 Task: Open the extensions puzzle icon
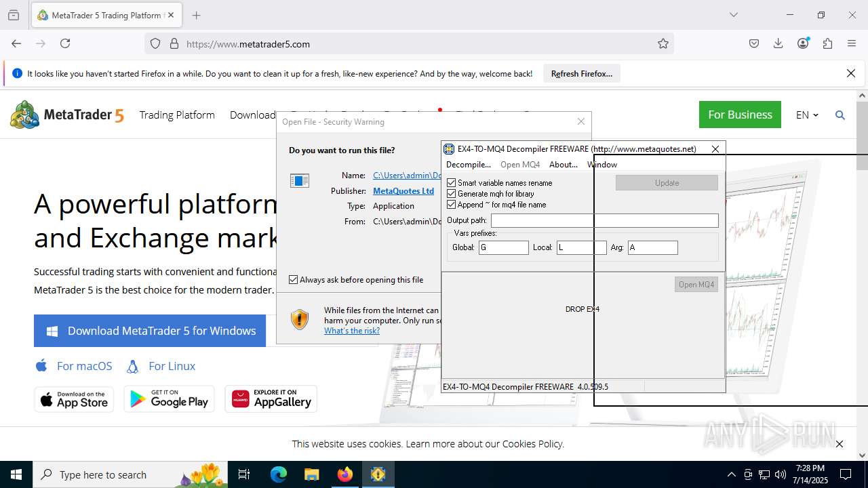(827, 43)
